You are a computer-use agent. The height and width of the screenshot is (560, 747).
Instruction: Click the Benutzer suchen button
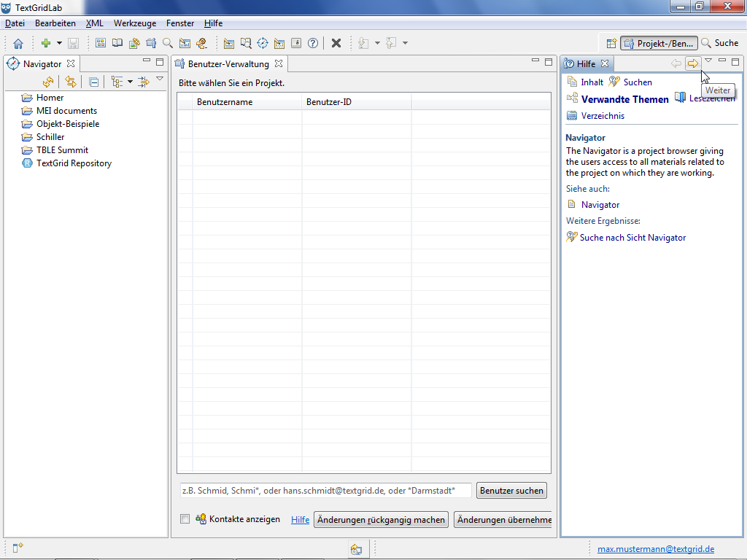coord(511,491)
